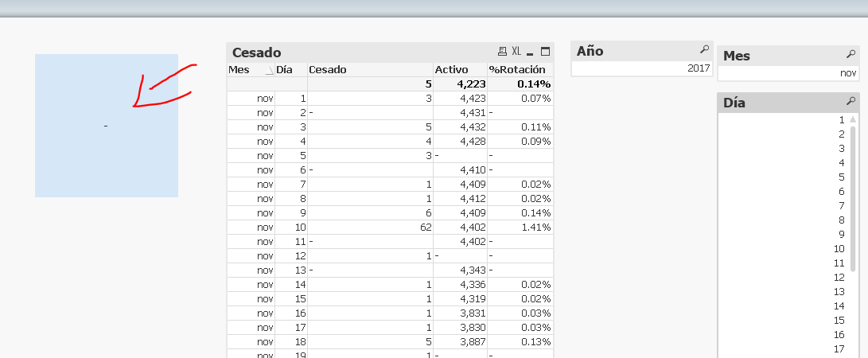Viewport: 868px width, 358px height.
Task: Click the light blue text object box
Action: [106, 126]
